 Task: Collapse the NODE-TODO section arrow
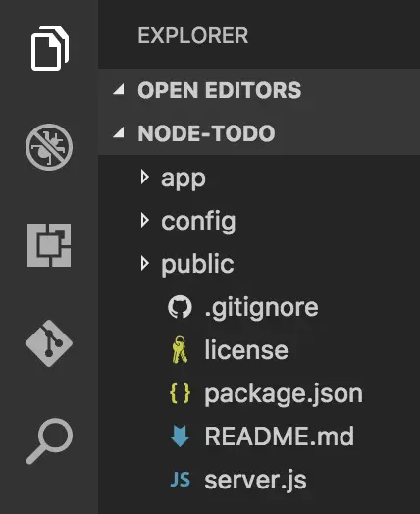pos(119,132)
